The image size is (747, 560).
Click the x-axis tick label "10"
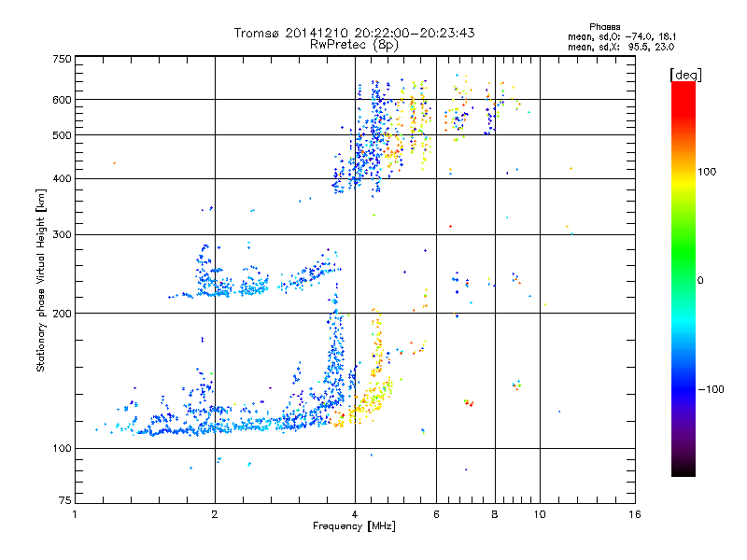(540, 514)
